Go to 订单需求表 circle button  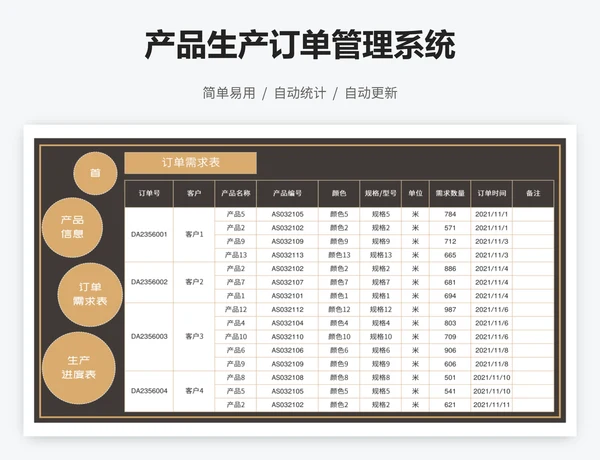pyautogui.click(x=90, y=294)
